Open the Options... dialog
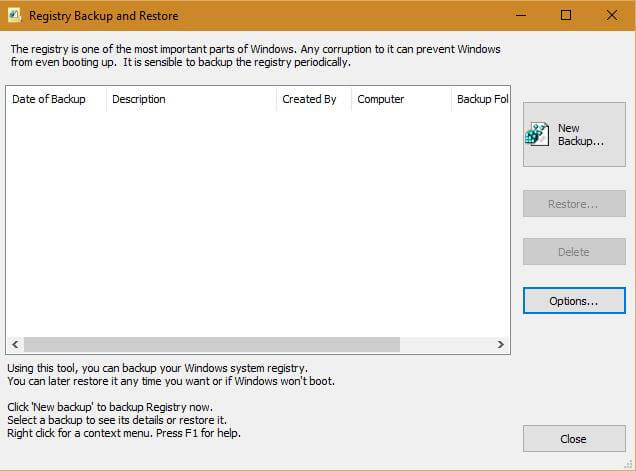The width and height of the screenshot is (636, 471). click(574, 301)
